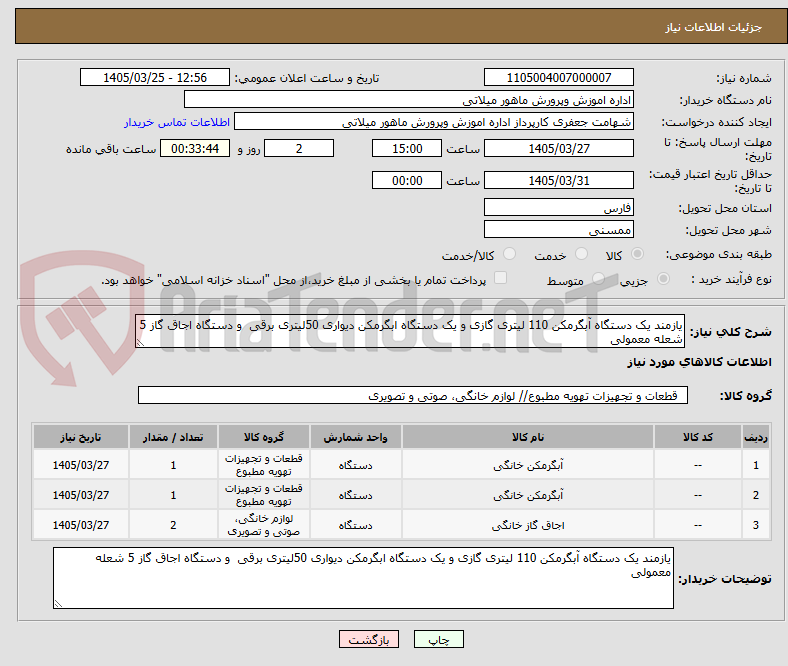Viewport: 788px width, 666px height.
Task: Select the کالا/خدمت radio button
Action: tap(510, 254)
